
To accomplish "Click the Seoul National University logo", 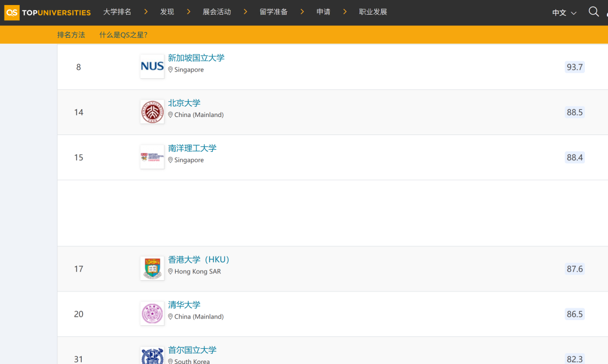I will tap(152, 356).
